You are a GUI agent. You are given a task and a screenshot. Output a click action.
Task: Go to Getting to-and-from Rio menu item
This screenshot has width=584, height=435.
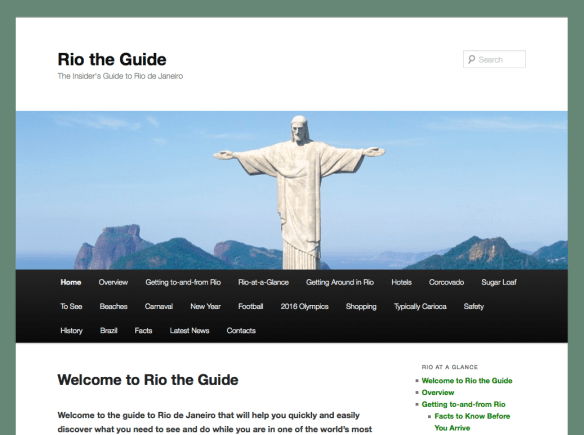183,282
